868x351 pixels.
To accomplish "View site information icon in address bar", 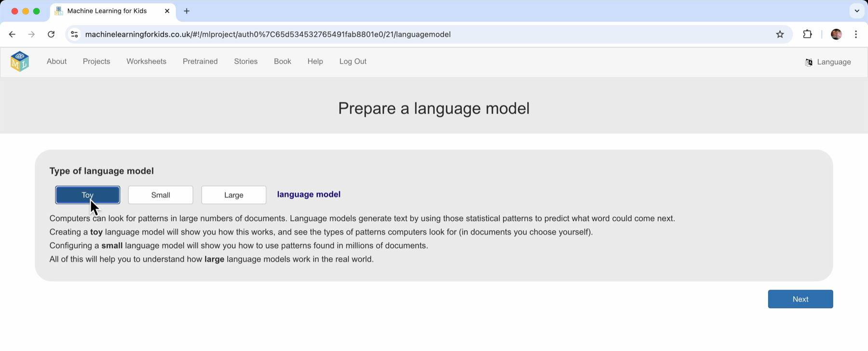I will pyautogui.click(x=74, y=34).
